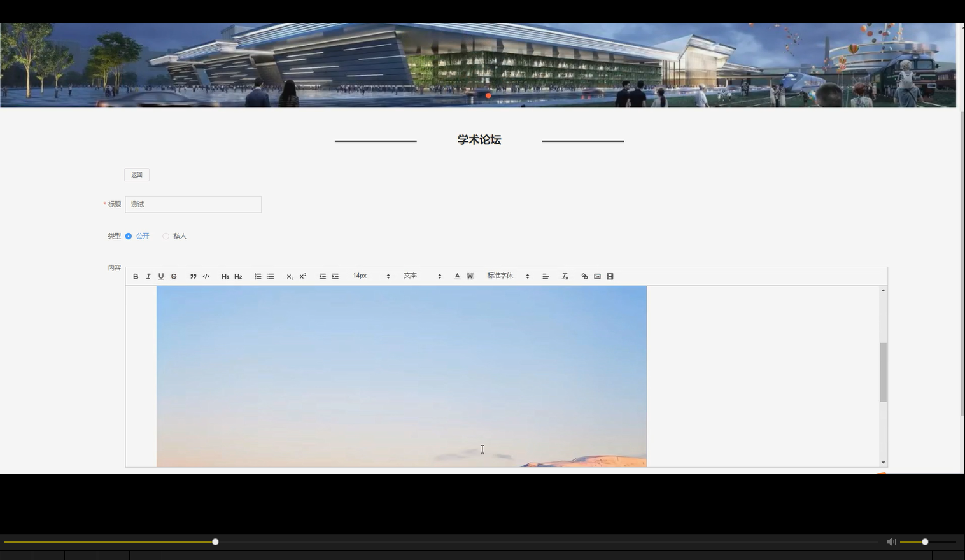
Task: Insert an ordered list
Action: [258, 276]
